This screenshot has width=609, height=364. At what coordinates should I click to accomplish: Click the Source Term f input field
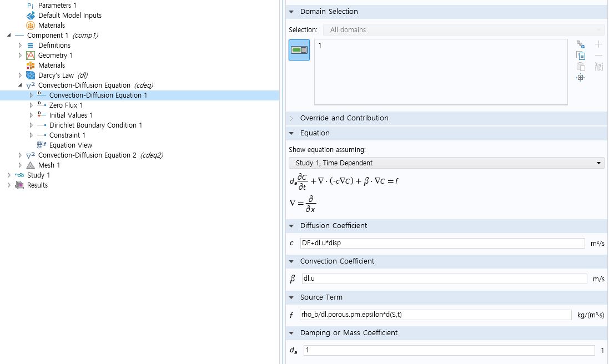coord(435,315)
